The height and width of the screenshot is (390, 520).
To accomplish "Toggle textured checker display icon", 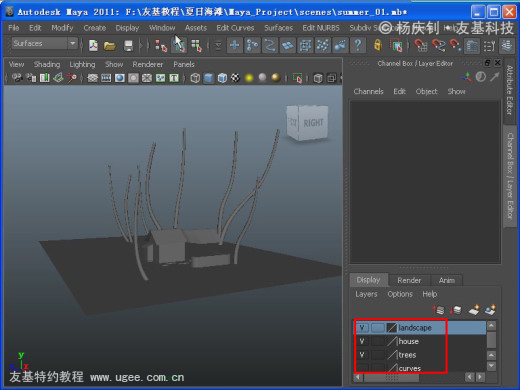I will click(236, 78).
